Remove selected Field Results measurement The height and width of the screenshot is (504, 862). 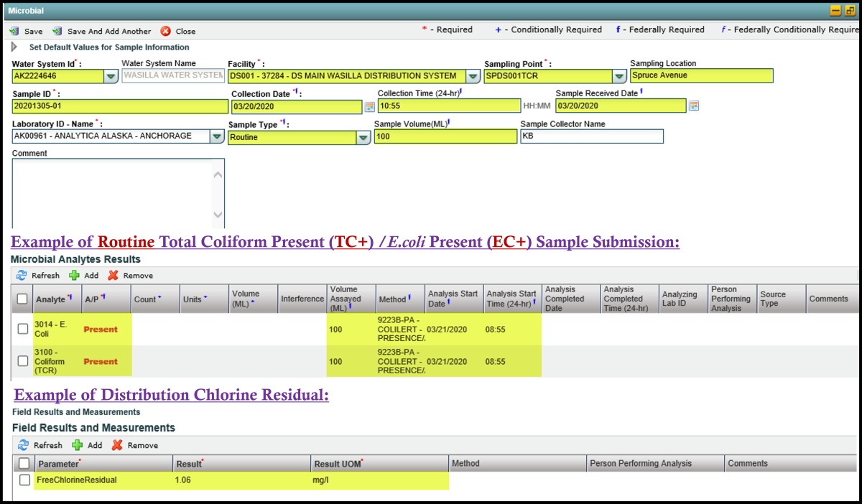pos(117,445)
